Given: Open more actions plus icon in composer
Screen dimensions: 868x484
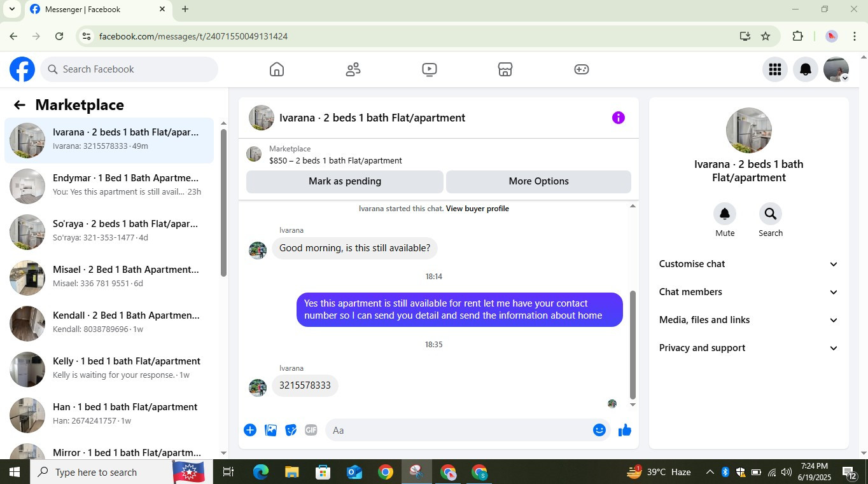Looking at the screenshot, I should [250, 430].
